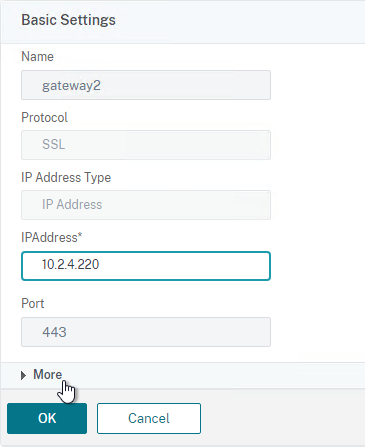Click the SSL protocol value text
This screenshot has height=447, width=365.
[x=54, y=145]
